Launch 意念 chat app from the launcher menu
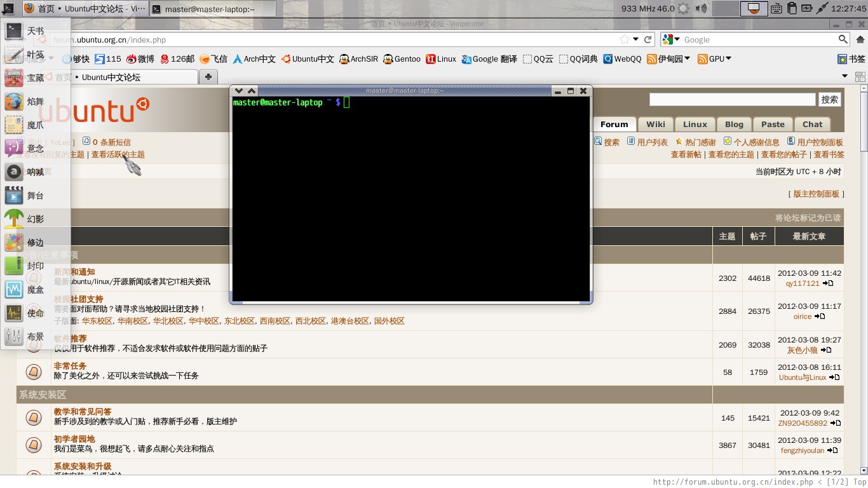868x488 pixels. (x=35, y=148)
